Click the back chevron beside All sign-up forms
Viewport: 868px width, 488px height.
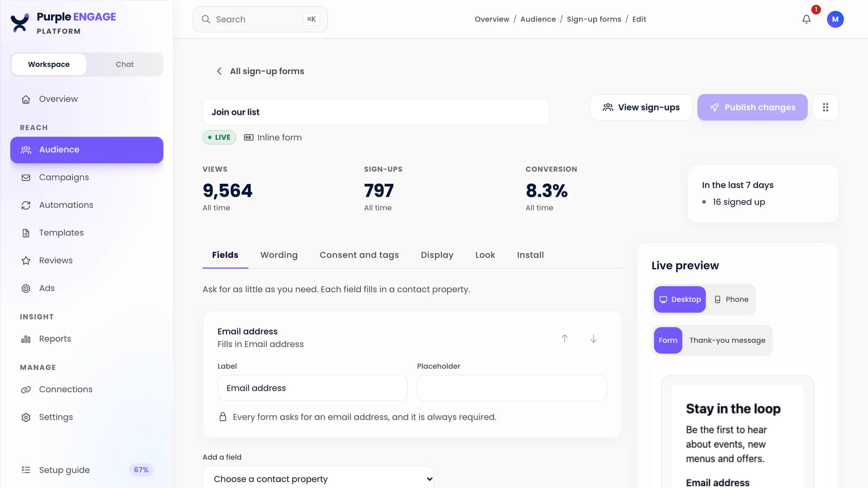219,71
